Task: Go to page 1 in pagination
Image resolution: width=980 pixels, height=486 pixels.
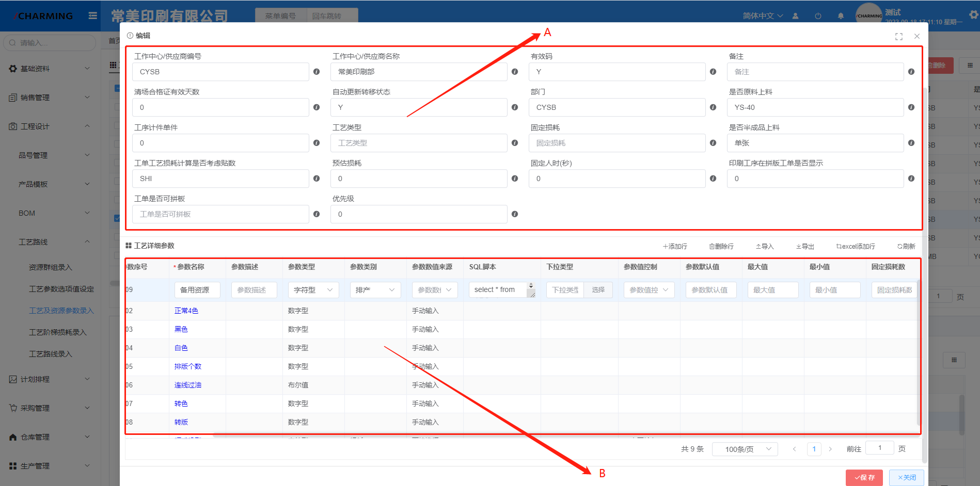Action: [814, 449]
